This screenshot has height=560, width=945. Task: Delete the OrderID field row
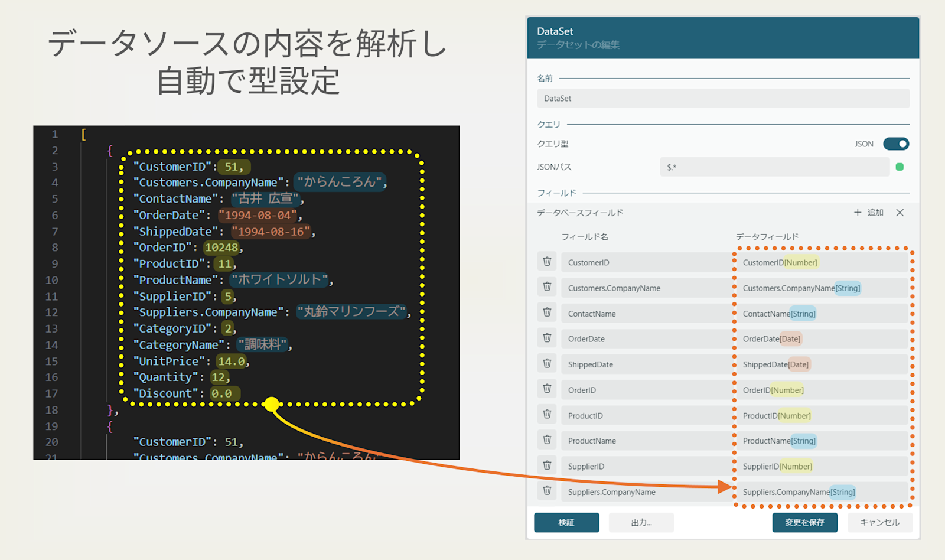[x=547, y=389]
